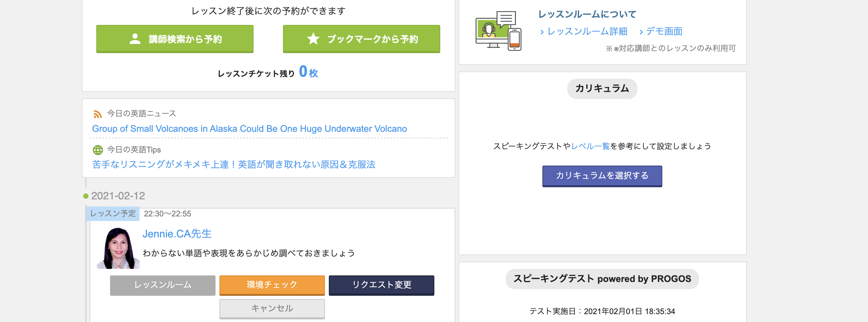Viewport: 868px width, 322px height.
Task: Click the カリキュラム section header pill
Action: point(602,89)
